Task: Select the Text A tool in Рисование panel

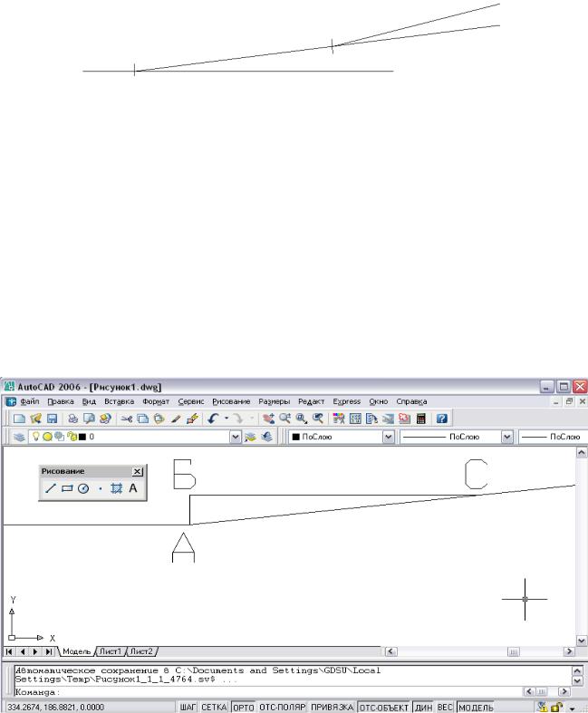Action: point(133,488)
